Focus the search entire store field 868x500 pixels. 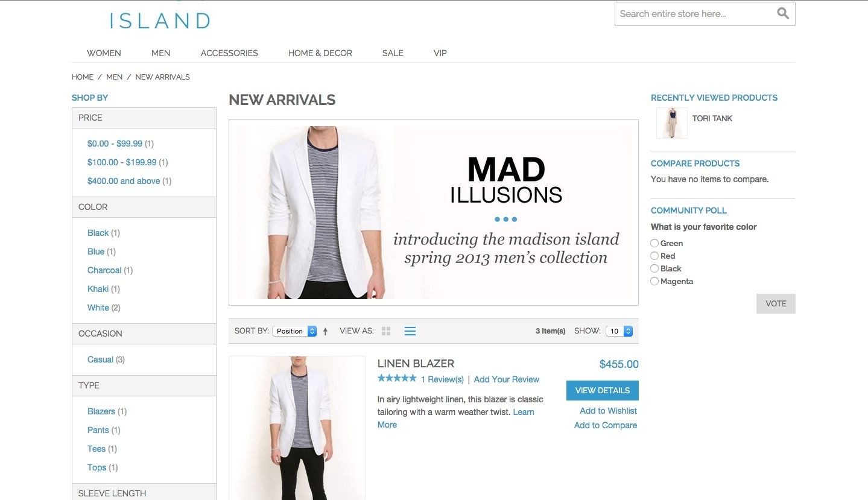694,14
